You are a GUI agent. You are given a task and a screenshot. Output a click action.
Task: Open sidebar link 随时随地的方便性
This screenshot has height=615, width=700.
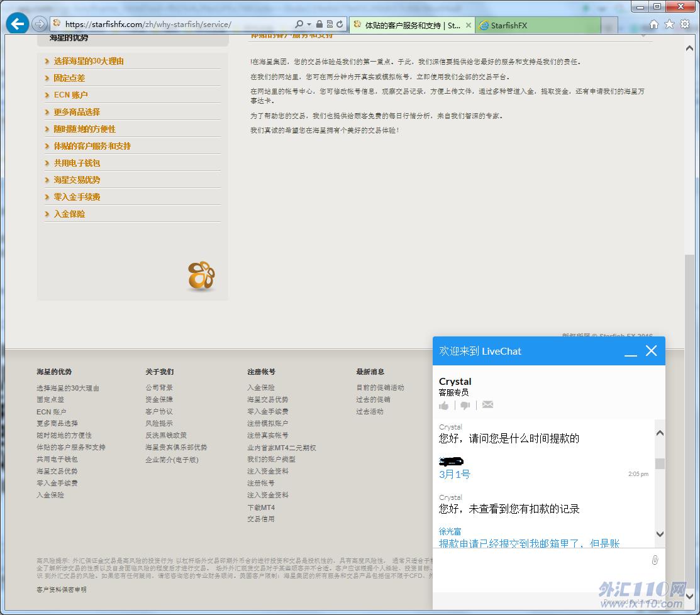click(84, 129)
